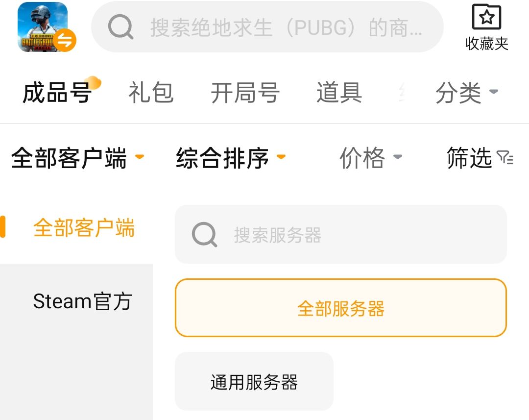Select the 道具 tab

[x=339, y=92]
